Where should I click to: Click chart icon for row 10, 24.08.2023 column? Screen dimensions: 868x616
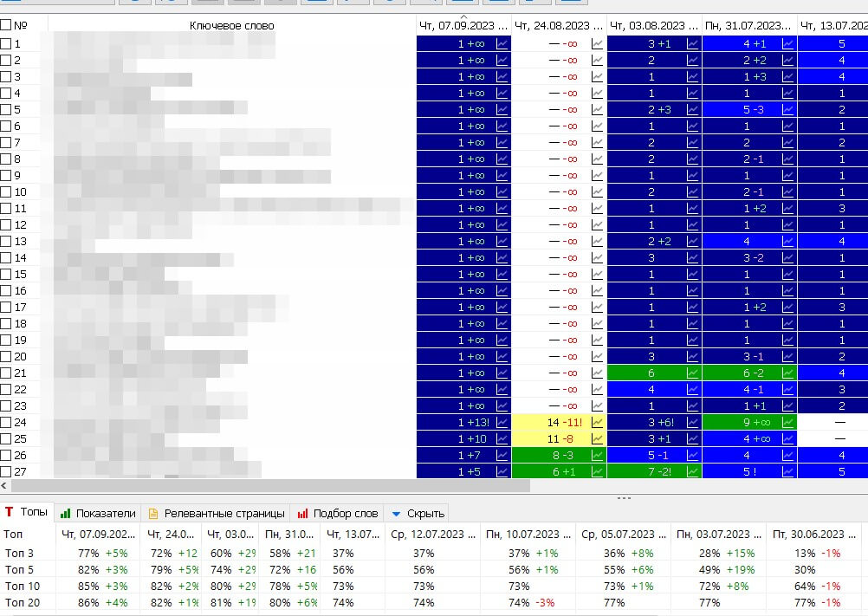click(598, 192)
